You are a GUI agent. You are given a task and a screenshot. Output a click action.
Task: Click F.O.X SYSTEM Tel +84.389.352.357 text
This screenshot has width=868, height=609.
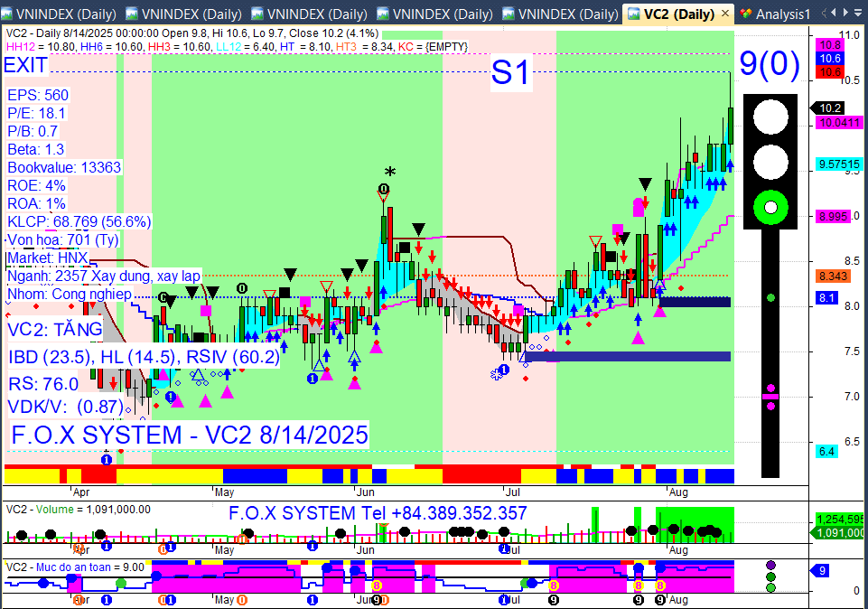[378, 513]
